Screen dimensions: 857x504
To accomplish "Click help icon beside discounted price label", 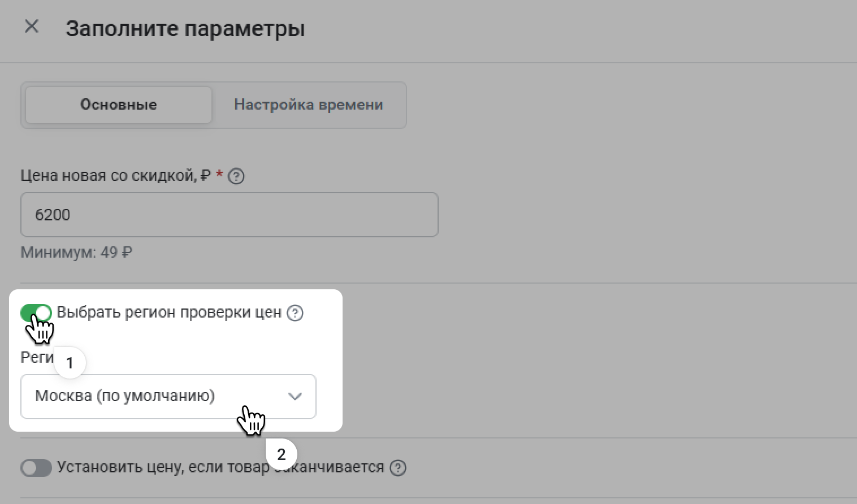I will coord(237,177).
